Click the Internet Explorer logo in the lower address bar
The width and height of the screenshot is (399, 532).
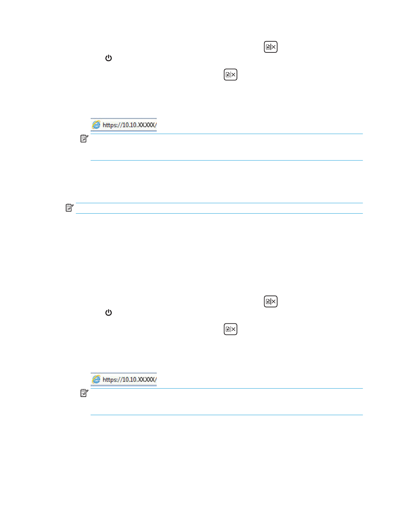96,380
